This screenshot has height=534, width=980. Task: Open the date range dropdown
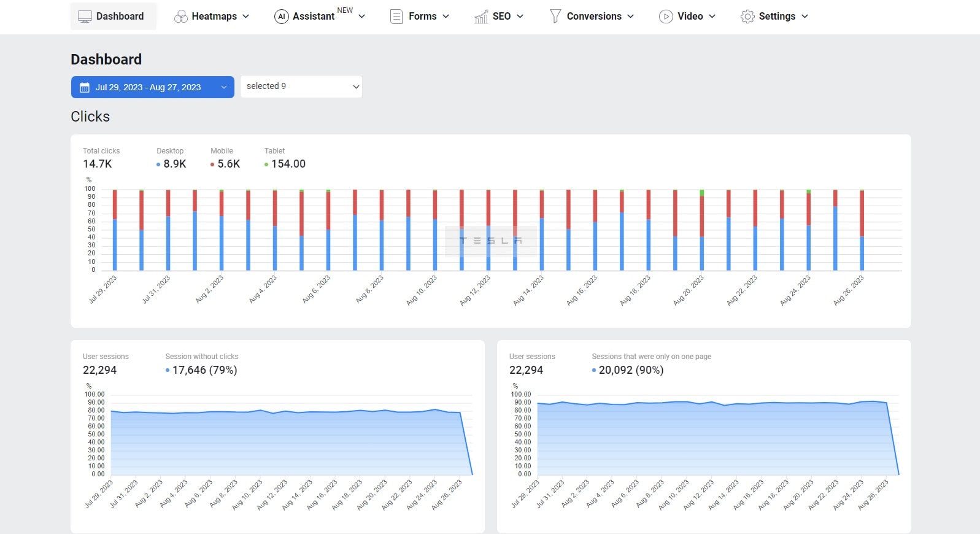tap(152, 87)
